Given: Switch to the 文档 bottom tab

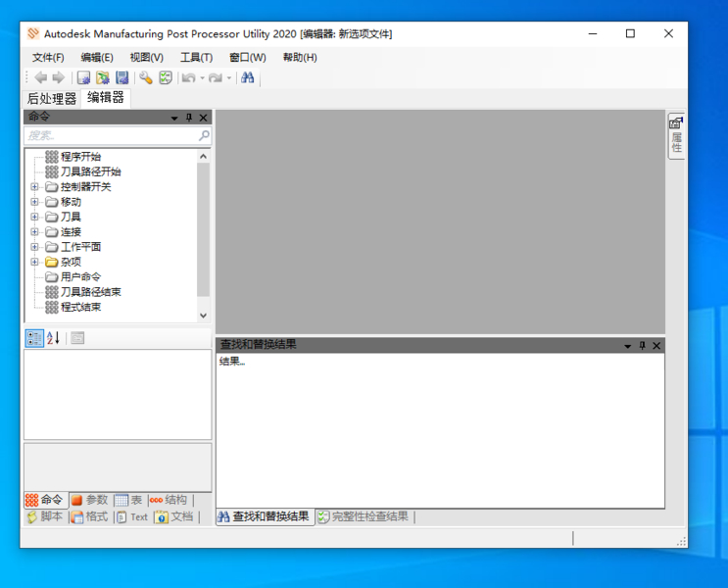Looking at the screenshot, I should click(174, 516).
